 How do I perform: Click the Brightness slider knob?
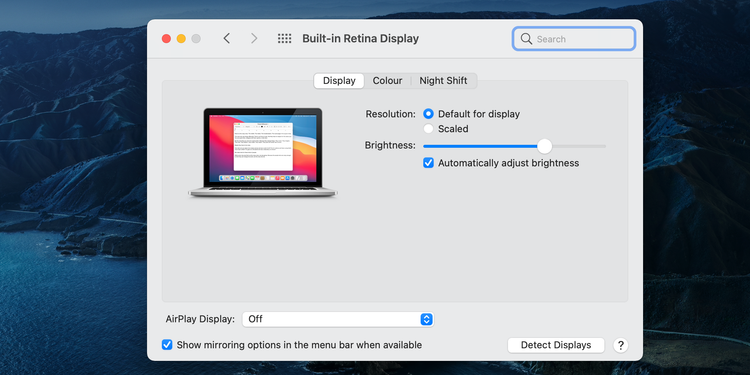pos(544,146)
